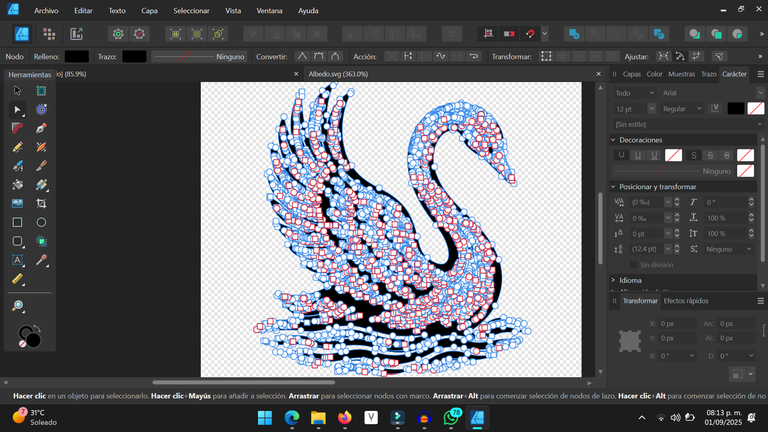Pick the Color Picker eyedropper tool

[41, 260]
